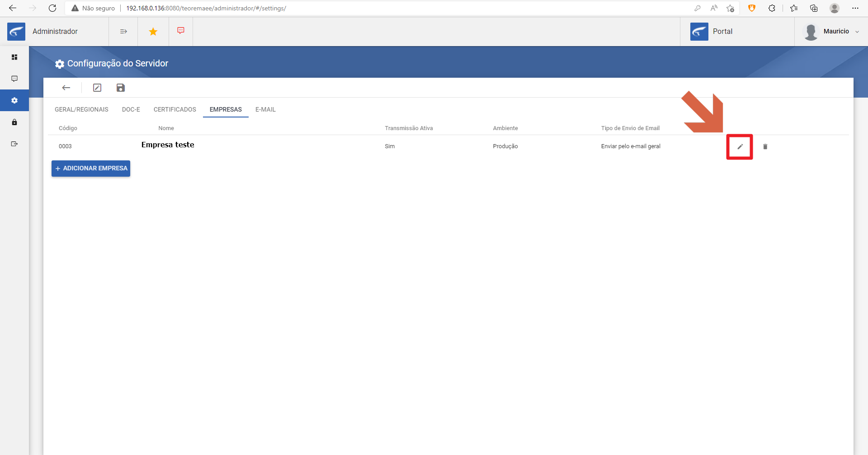Open the messages icon in sidebar
The height and width of the screenshot is (455, 868).
[14, 79]
